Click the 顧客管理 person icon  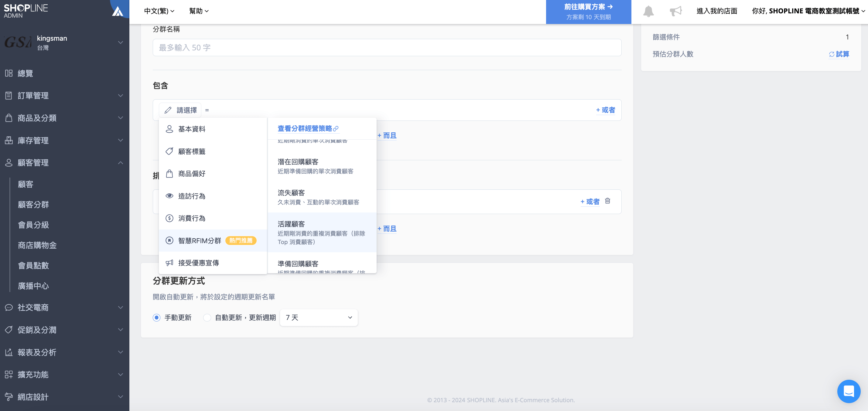[9, 162]
